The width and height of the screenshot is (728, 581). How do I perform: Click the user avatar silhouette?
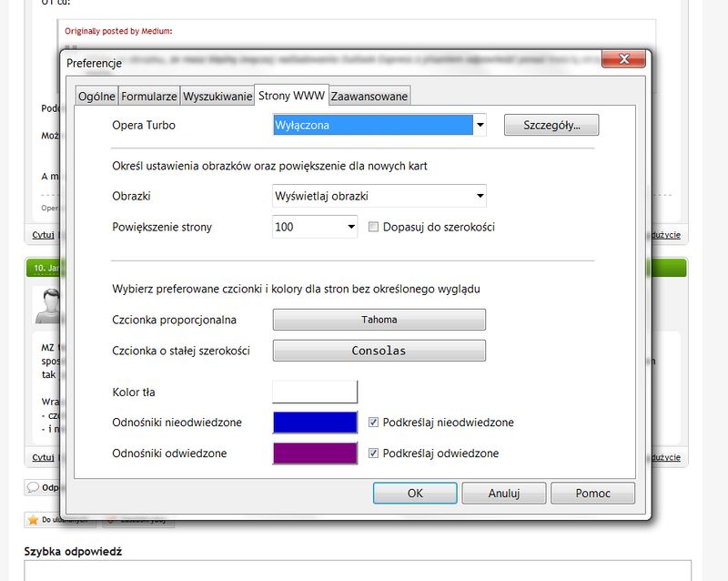pyautogui.click(x=45, y=306)
